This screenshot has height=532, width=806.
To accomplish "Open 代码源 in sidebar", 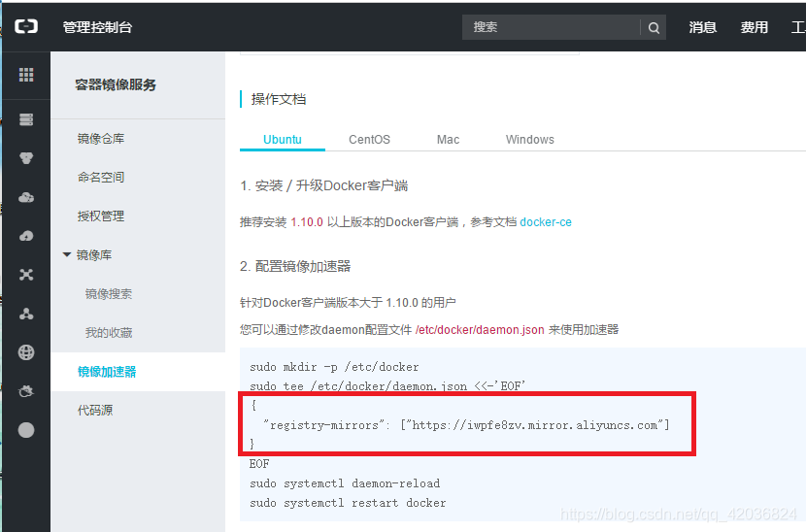I will pyautogui.click(x=95, y=411).
